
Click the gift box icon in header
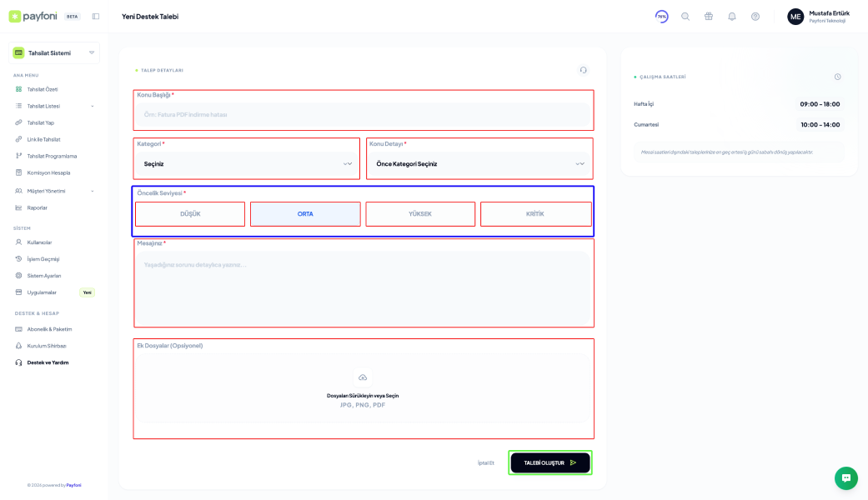pyautogui.click(x=709, y=17)
